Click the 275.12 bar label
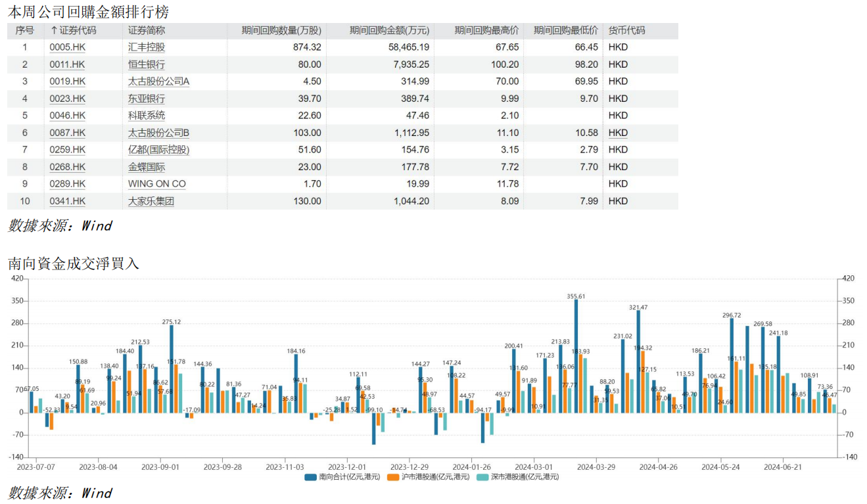 [172, 322]
